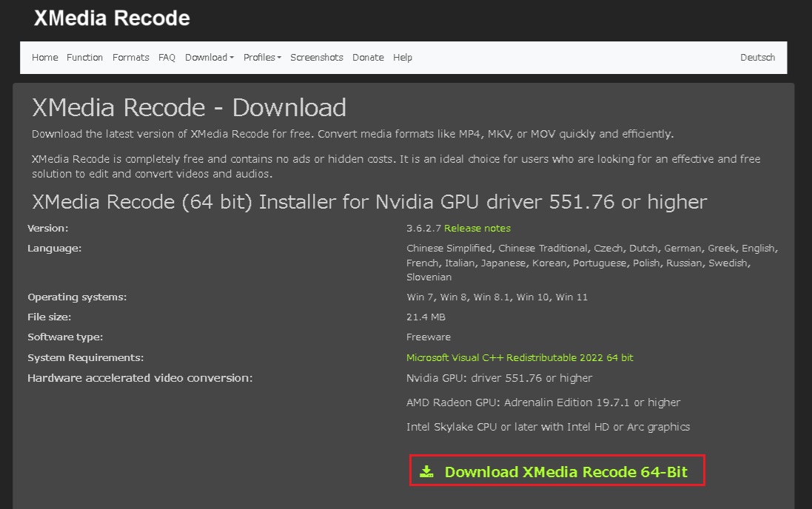
Task: Click the 'Operating systems:' label
Action: pyautogui.click(x=77, y=297)
